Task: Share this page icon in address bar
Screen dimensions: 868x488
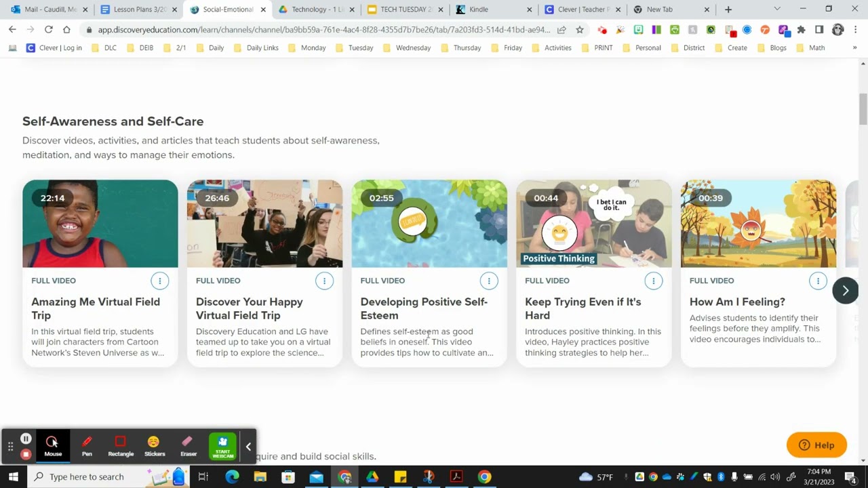Action: tap(561, 30)
